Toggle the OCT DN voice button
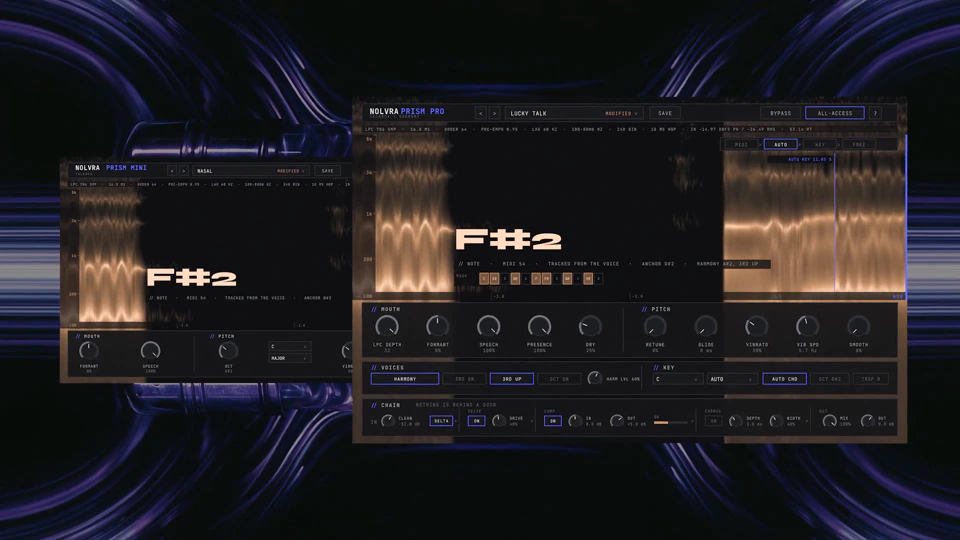The width and height of the screenshot is (960, 540). pos(559,379)
